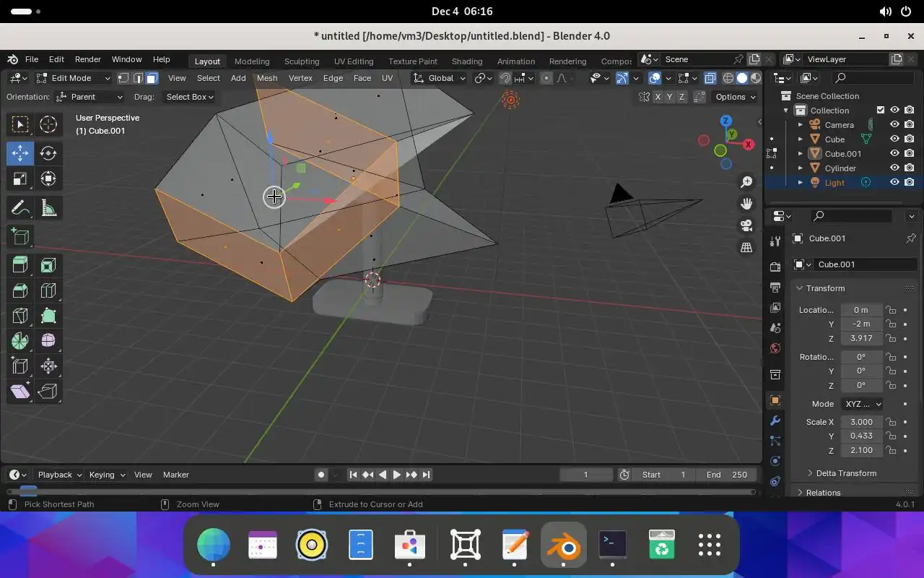This screenshot has width=924, height=578.
Task: Toggle X-ray display
Action: click(x=710, y=78)
